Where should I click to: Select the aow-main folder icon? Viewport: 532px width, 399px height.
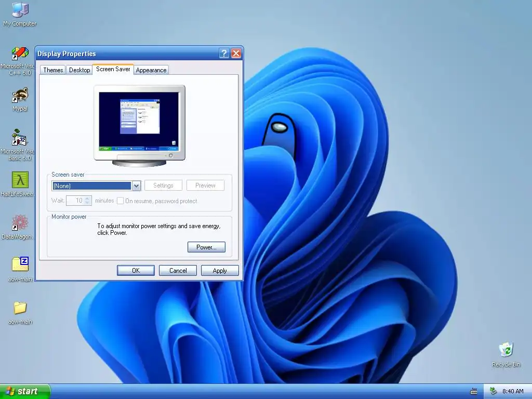pos(20,313)
